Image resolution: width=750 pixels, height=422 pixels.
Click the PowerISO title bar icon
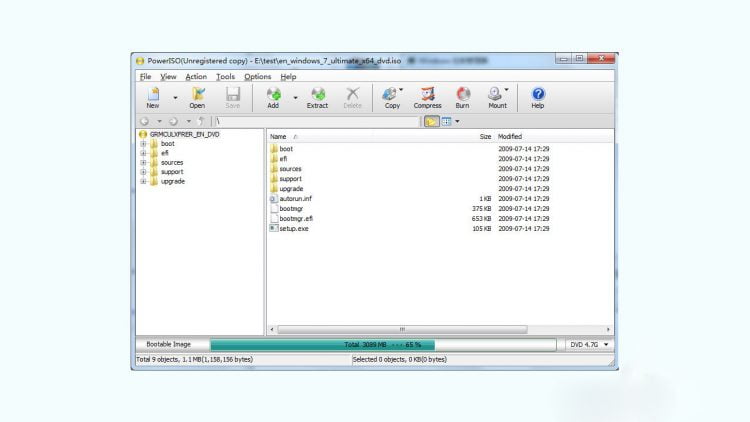coord(140,61)
